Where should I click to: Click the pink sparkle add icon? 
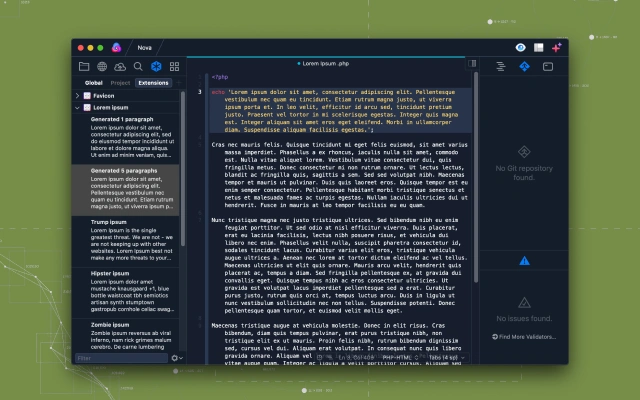(556, 47)
